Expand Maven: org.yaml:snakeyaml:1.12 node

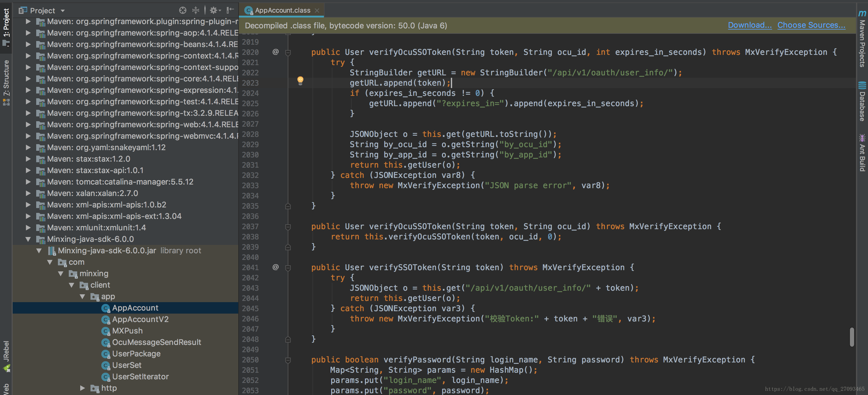click(x=28, y=147)
